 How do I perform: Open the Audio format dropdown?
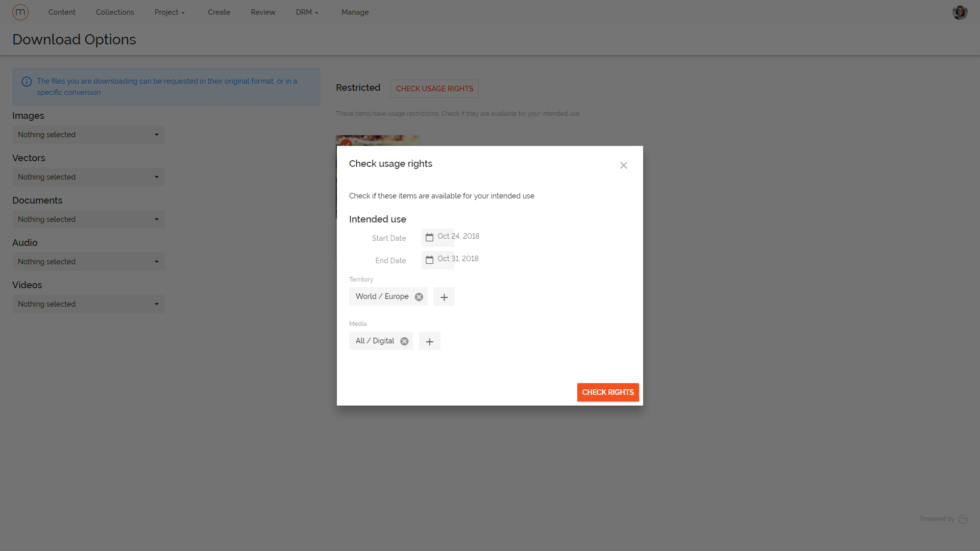point(88,261)
